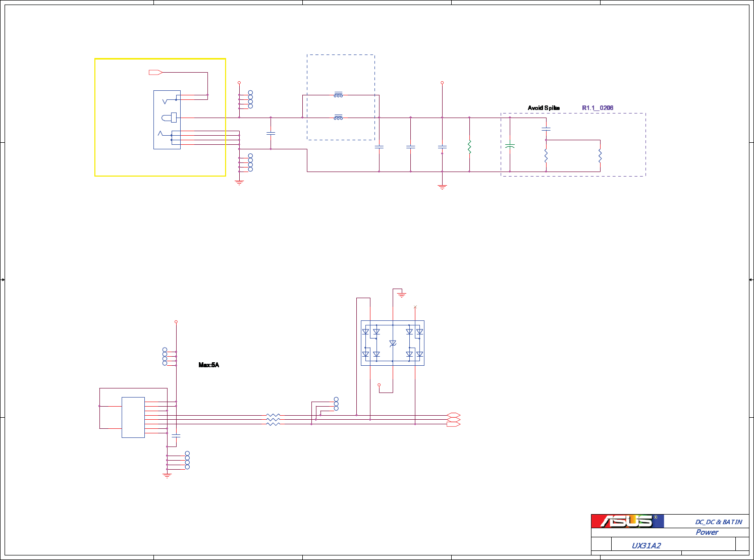Click the battery connector rectangle symbol
This screenshot has width=754, height=560.
(x=133, y=417)
